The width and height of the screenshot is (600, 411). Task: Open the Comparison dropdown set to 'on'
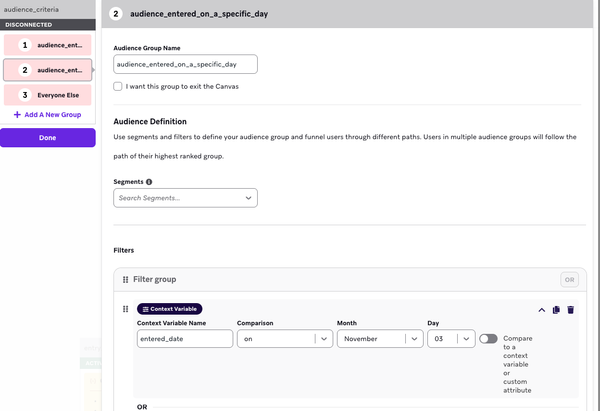(x=284, y=339)
